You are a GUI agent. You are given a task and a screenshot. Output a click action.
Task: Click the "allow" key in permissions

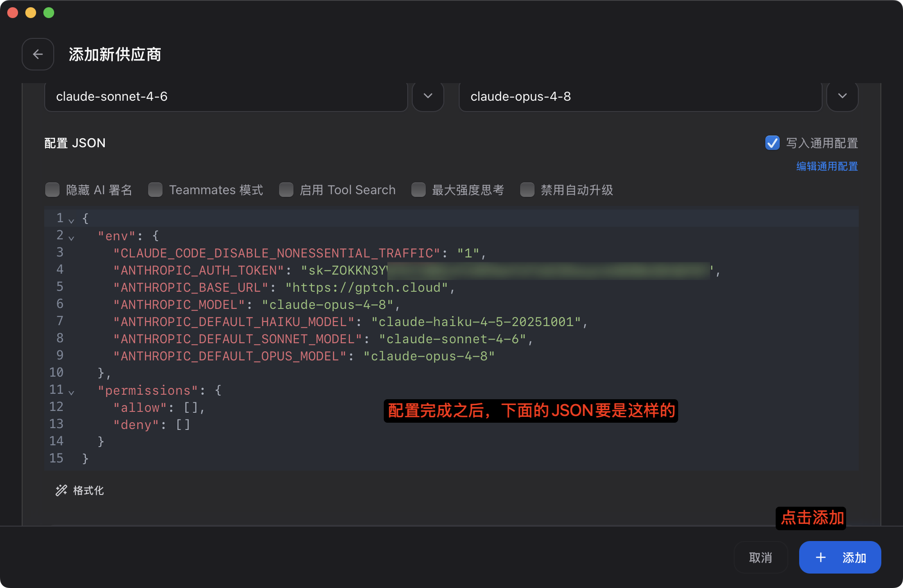pyautogui.click(x=140, y=408)
